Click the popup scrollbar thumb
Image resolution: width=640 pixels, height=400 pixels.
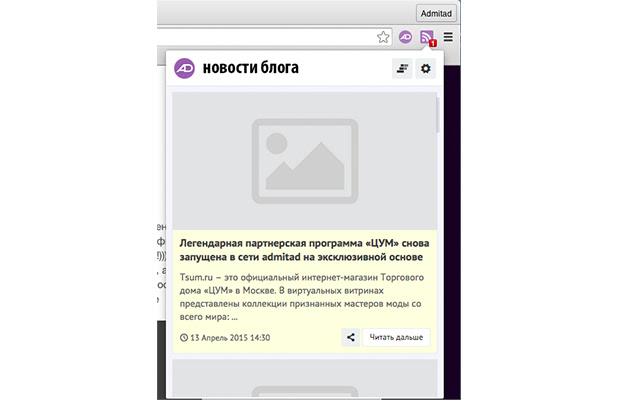(x=438, y=115)
